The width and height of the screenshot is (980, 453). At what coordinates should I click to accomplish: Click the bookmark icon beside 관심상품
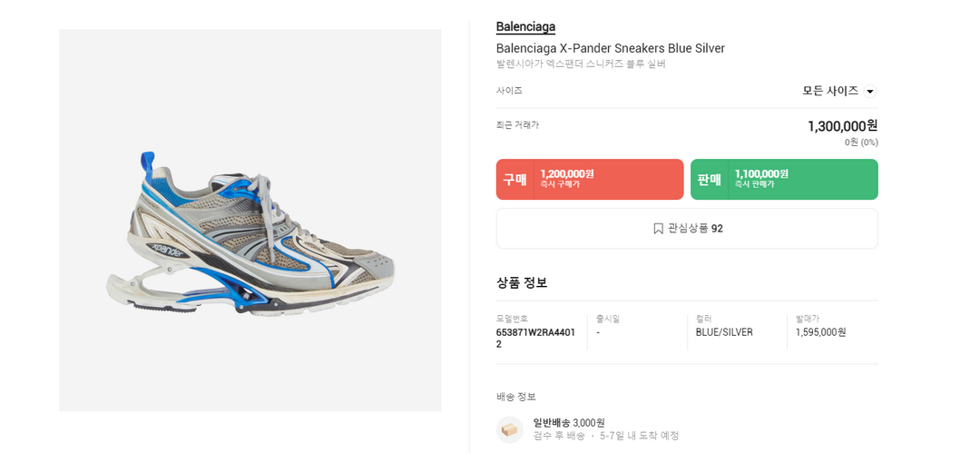point(659,229)
